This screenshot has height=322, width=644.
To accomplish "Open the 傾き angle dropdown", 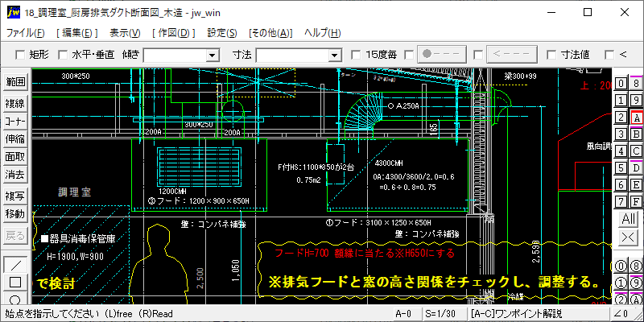I will [212, 55].
